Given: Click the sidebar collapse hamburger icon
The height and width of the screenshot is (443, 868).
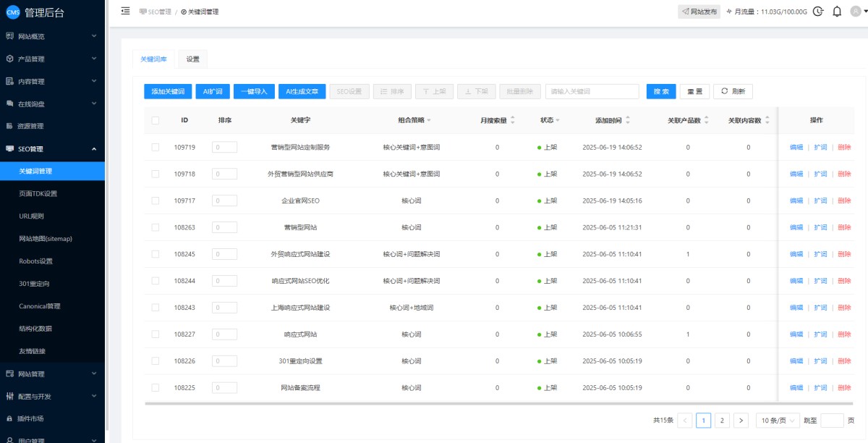Looking at the screenshot, I should (125, 11).
